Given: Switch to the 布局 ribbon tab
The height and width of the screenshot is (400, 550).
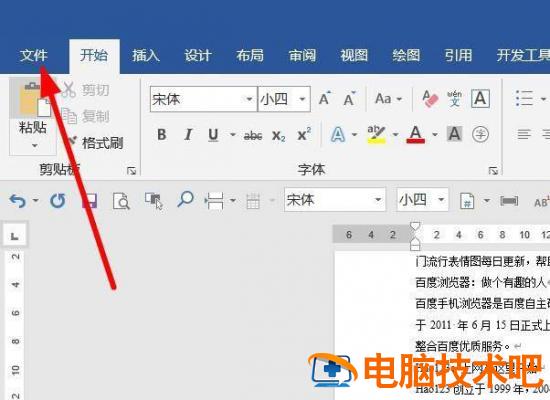Looking at the screenshot, I should [250, 55].
